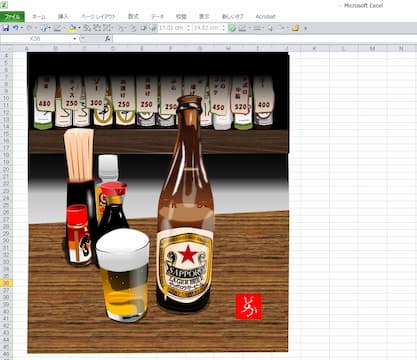417x360 pixels.
Task: Click the shape height field showing 17.01 cm
Action: pos(171,28)
